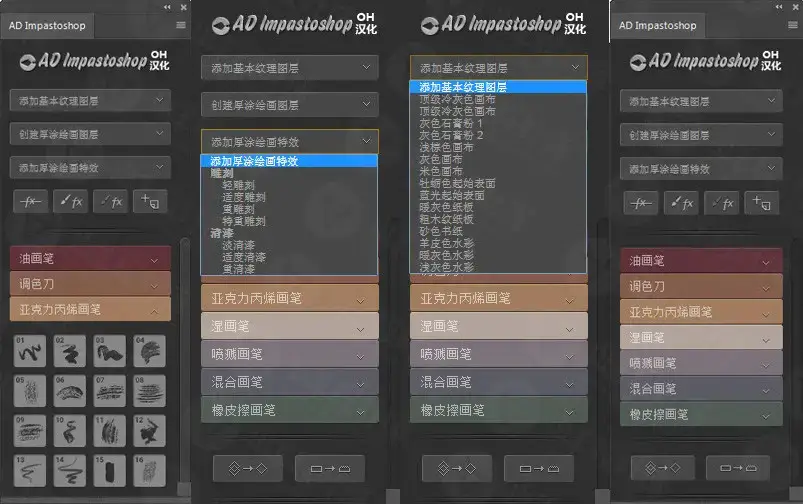The width and height of the screenshot is (803, 504).
Task: Click rectangle-arrow button in rightmost panel
Action: pos(738,468)
